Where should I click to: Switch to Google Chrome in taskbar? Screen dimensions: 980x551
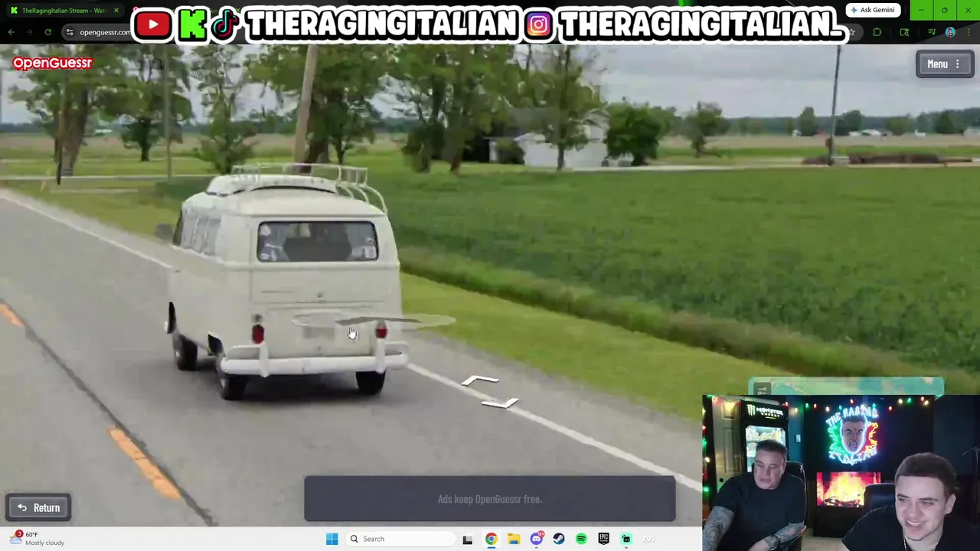[x=491, y=539]
